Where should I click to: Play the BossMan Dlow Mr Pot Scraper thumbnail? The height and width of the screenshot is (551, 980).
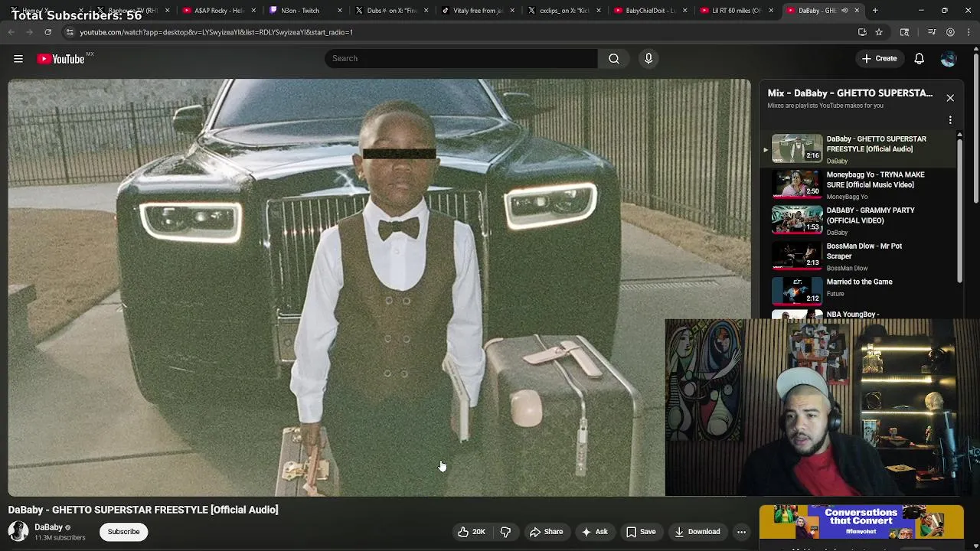point(796,256)
